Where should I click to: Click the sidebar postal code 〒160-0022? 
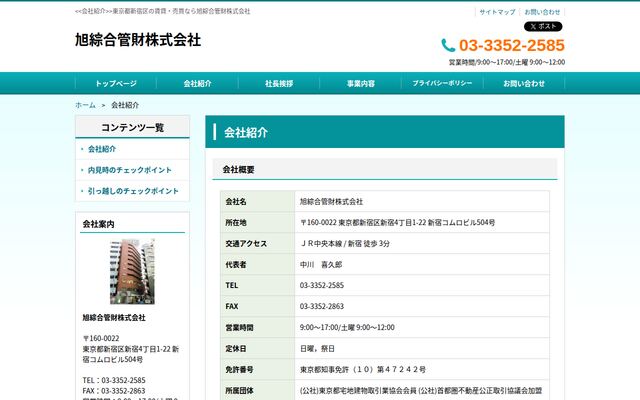[x=101, y=338]
